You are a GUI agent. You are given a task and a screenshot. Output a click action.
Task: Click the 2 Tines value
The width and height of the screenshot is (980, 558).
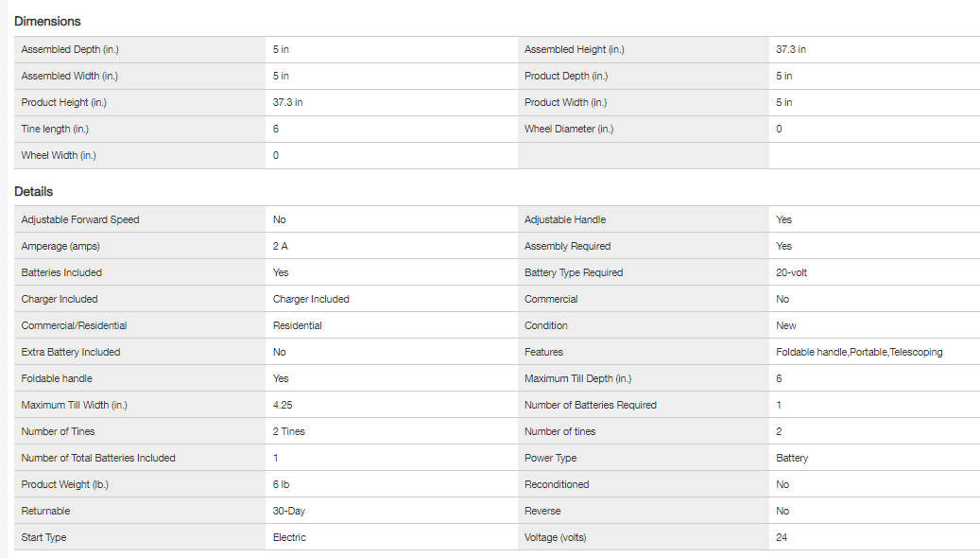(x=289, y=431)
